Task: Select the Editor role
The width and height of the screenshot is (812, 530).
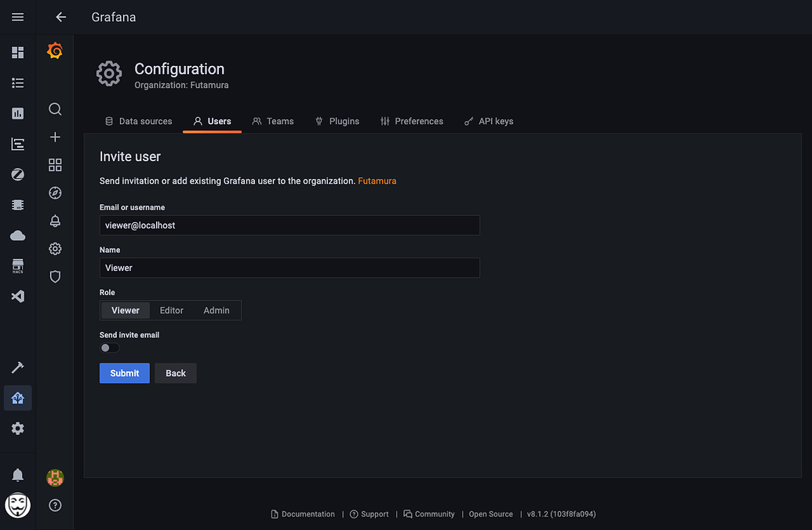Action: point(171,310)
